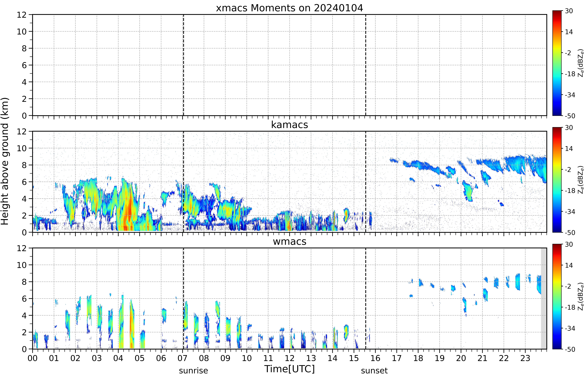Click the sunset dashed line in wmacs panel
This screenshot has height=379, width=588.
366,298
